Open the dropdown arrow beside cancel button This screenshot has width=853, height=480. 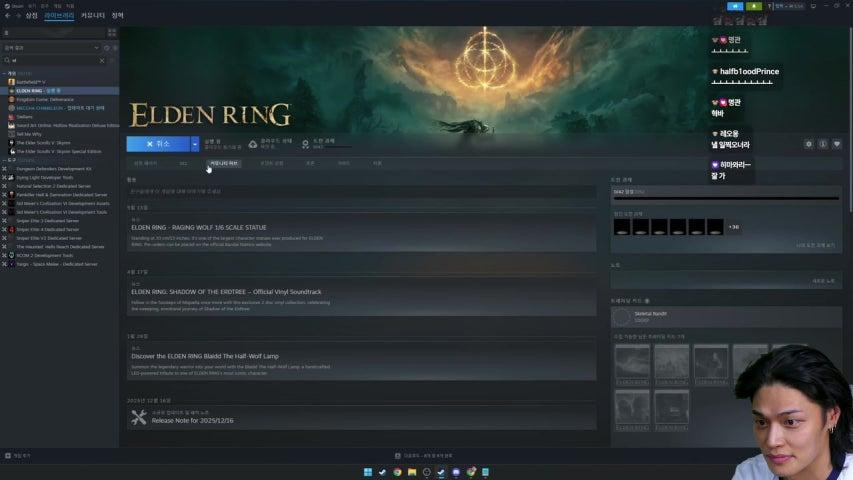pyautogui.click(x=195, y=144)
